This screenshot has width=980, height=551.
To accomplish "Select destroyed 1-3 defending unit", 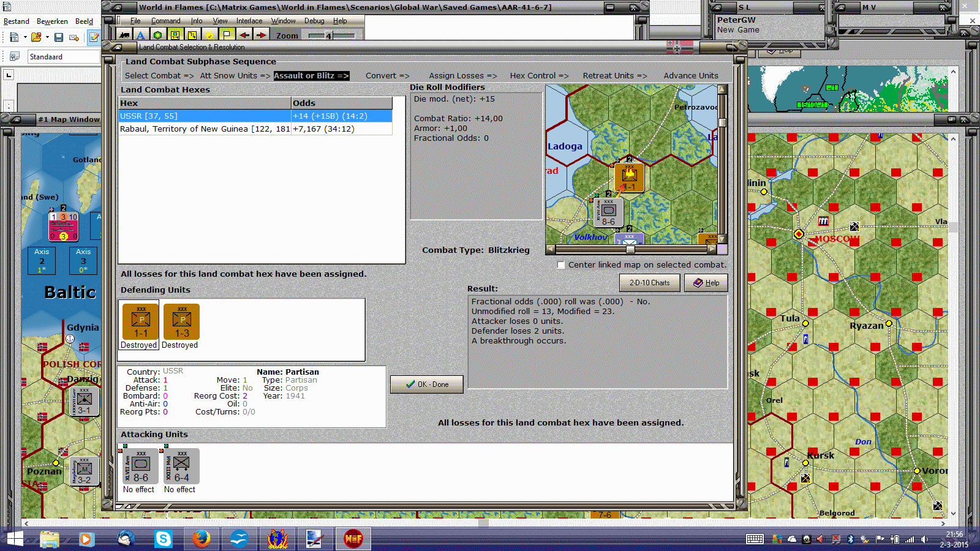I will click(x=181, y=321).
